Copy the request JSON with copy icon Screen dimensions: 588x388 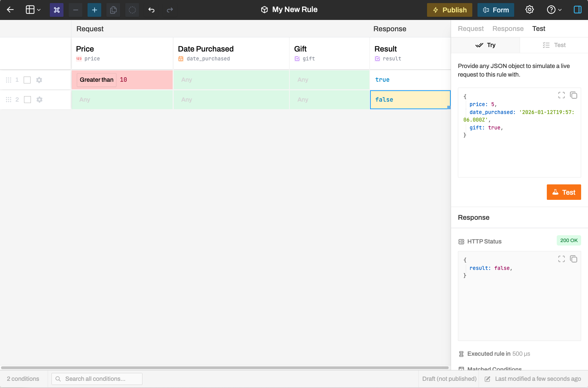(x=573, y=95)
